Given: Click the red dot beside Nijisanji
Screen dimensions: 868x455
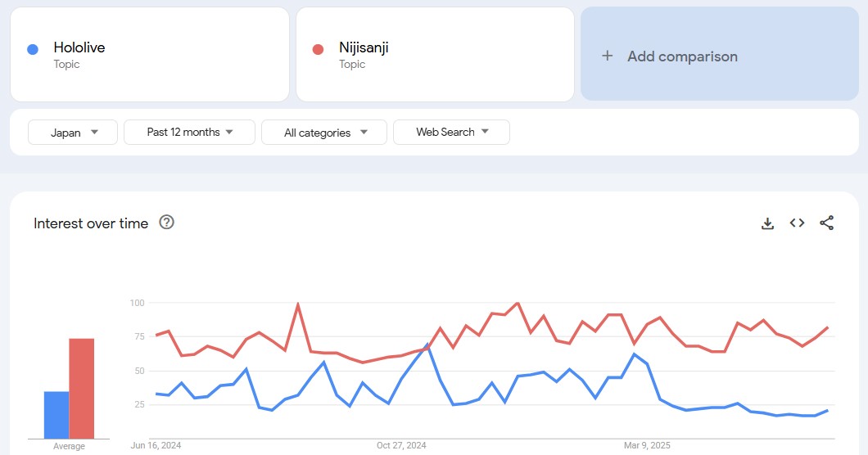Looking at the screenshot, I should (x=319, y=49).
